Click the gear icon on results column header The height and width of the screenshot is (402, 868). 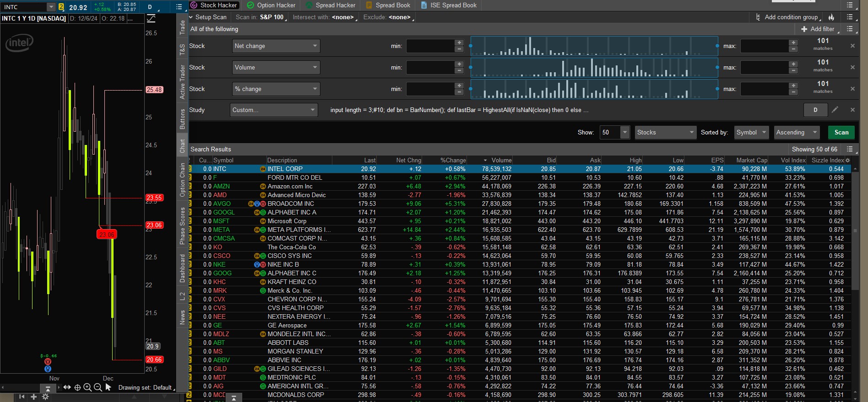(847, 160)
